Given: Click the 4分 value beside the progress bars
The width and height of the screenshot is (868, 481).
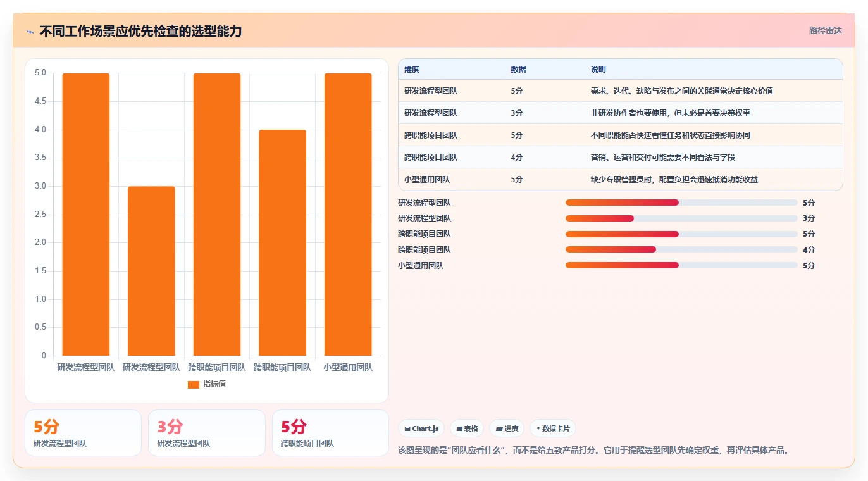Looking at the screenshot, I should coord(809,250).
